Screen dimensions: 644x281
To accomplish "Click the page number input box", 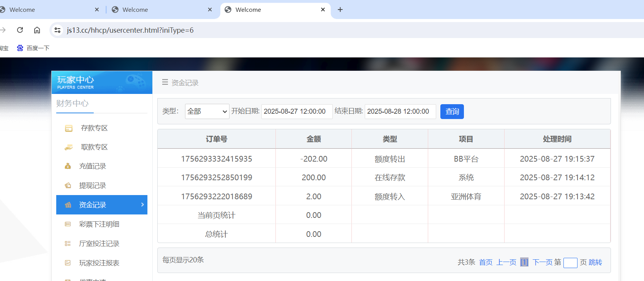I will pyautogui.click(x=570, y=263).
